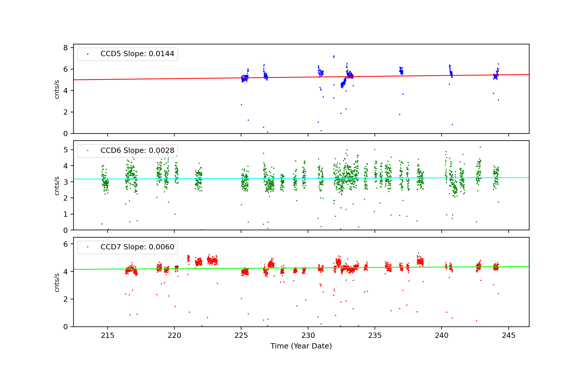Click the green CCD6 legend marker dot
Viewport: 588px width, 367px height.
coord(88,151)
